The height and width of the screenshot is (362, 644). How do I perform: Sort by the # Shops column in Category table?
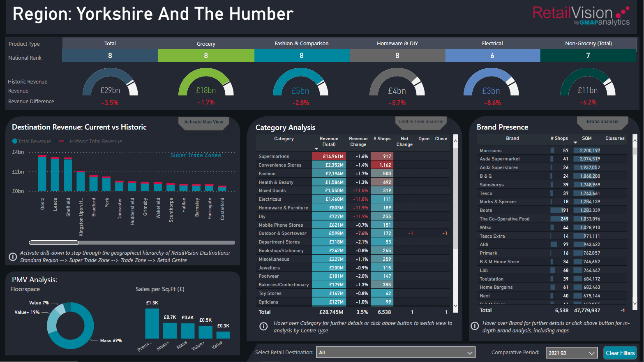pos(382,139)
